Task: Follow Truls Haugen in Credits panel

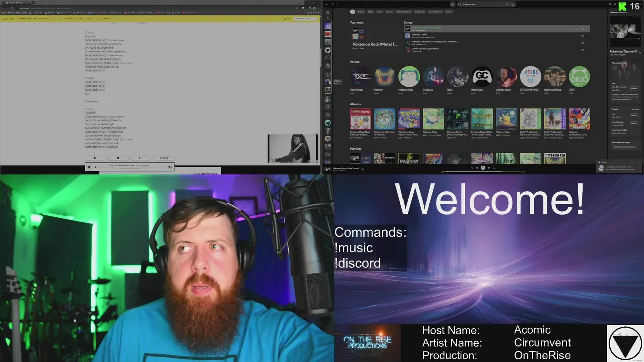Action: click(x=634, y=123)
